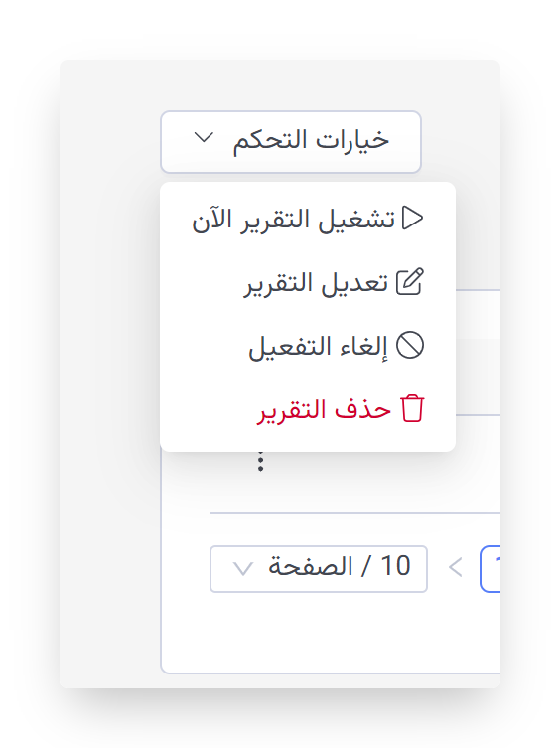Click the chevron in the 10 / الصفحة selector

(x=243, y=568)
